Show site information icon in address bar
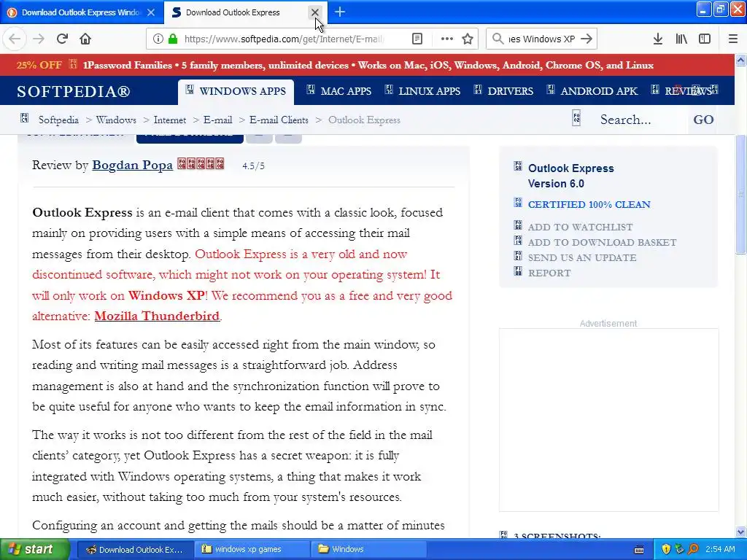 click(158, 39)
